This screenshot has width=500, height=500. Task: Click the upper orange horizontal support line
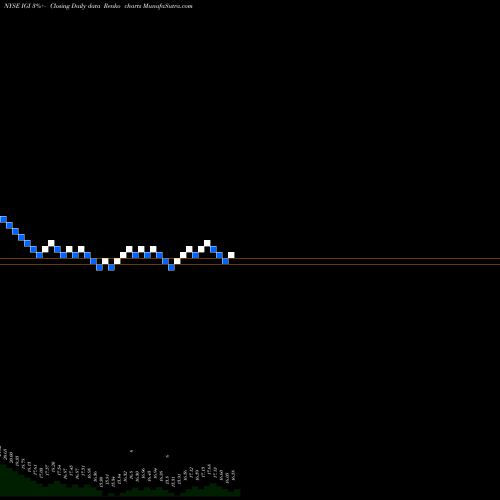(x=250, y=259)
